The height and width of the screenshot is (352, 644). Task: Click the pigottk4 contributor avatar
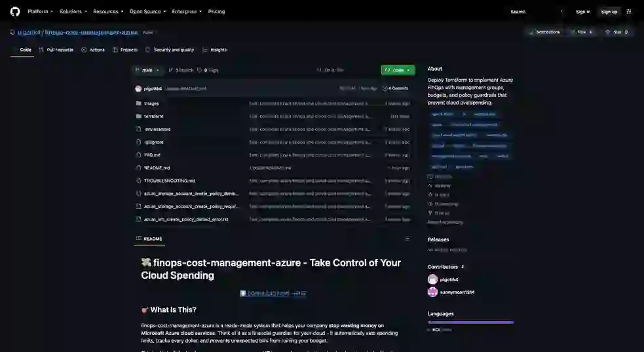pos(432,279)
